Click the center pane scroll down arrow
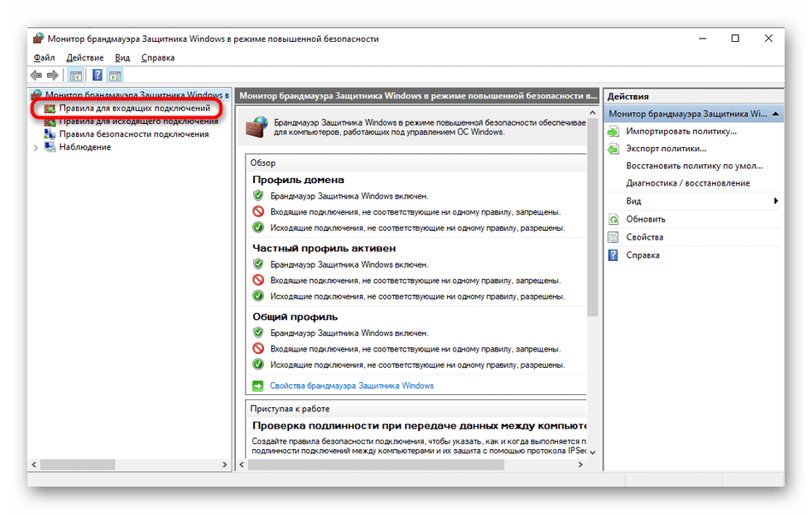 tap(592, 452)
